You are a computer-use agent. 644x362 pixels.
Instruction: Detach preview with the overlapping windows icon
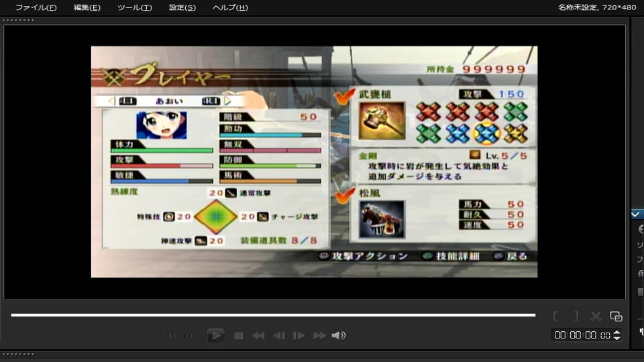pos(616,316)
